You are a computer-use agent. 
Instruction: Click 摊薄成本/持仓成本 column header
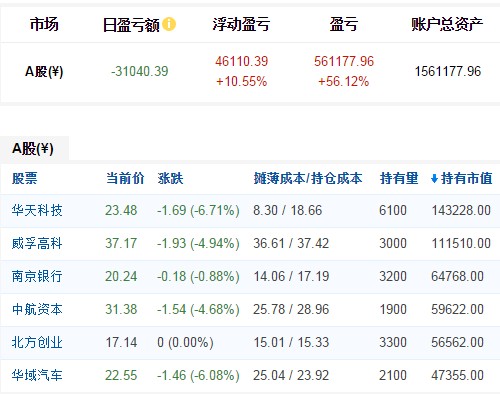(308, 179)
